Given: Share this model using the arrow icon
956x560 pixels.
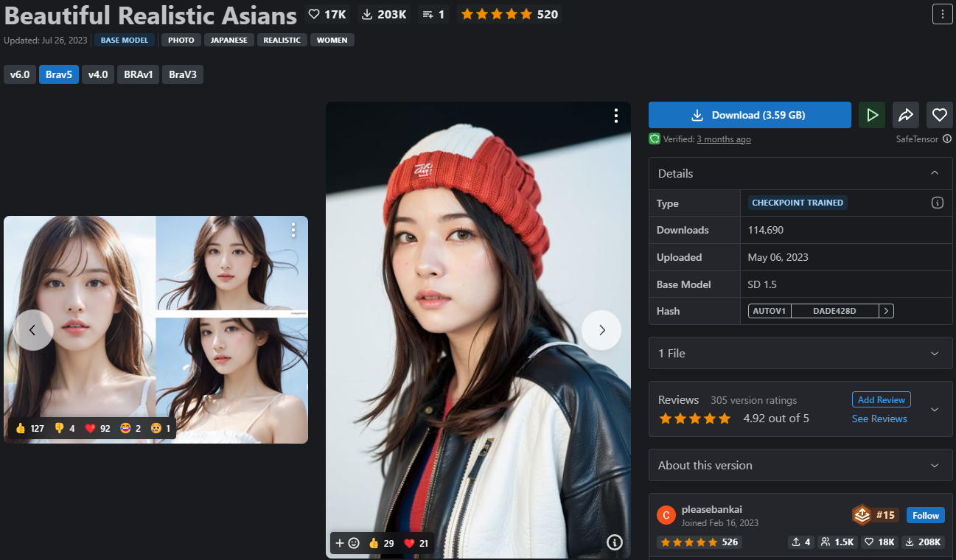Looking at the screenshot, I should tap(906, 115).
